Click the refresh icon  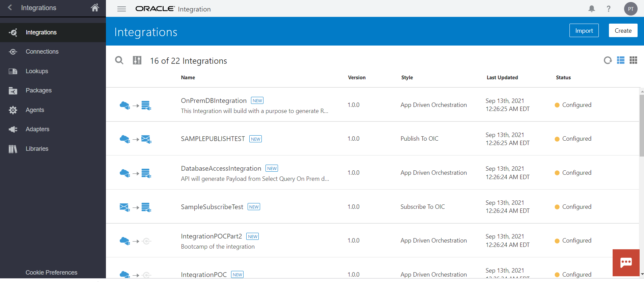coord(608,60)
